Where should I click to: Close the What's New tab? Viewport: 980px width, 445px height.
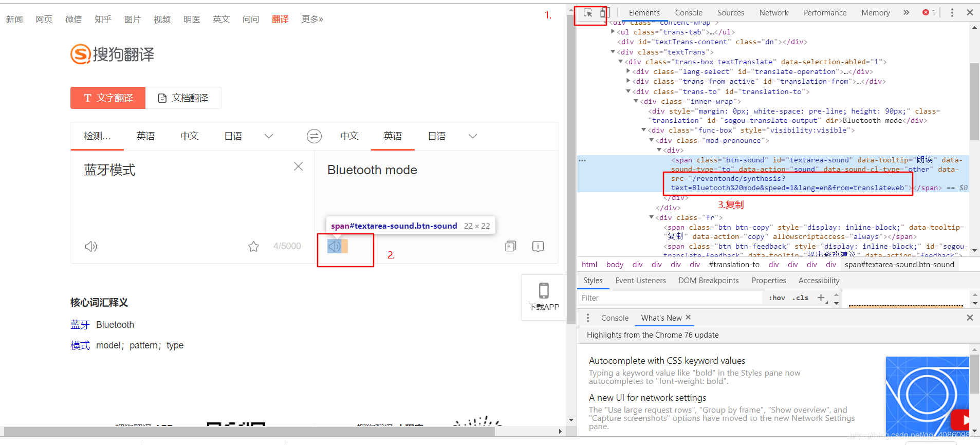coord(688,318)
